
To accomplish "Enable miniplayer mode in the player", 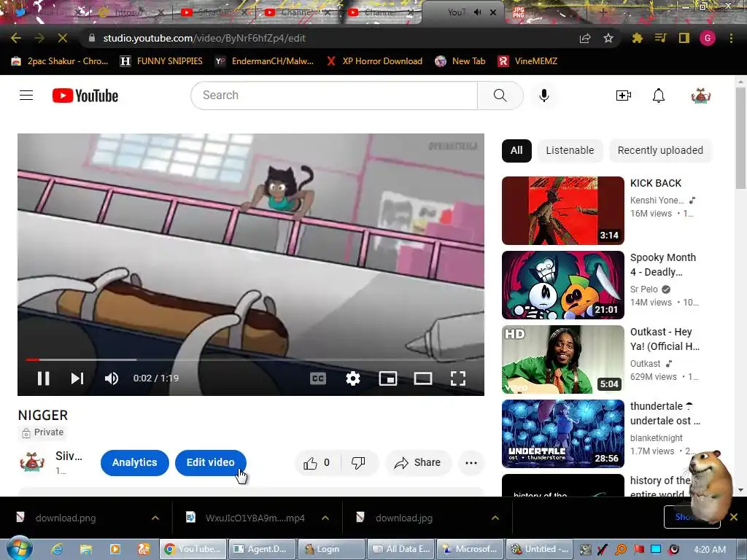I will tap(388, 378).
